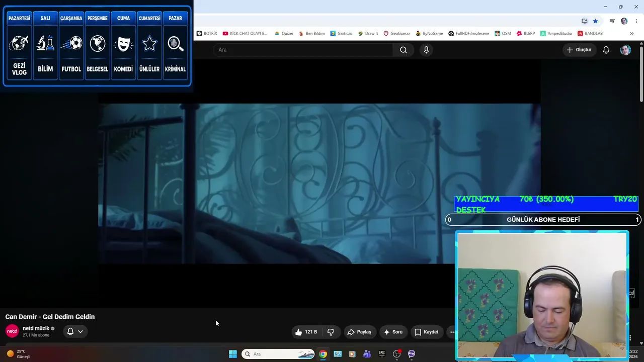Click the screen-with-arrow icon in the address bar
Screen dimensions: 644x362
coord(584,21)
